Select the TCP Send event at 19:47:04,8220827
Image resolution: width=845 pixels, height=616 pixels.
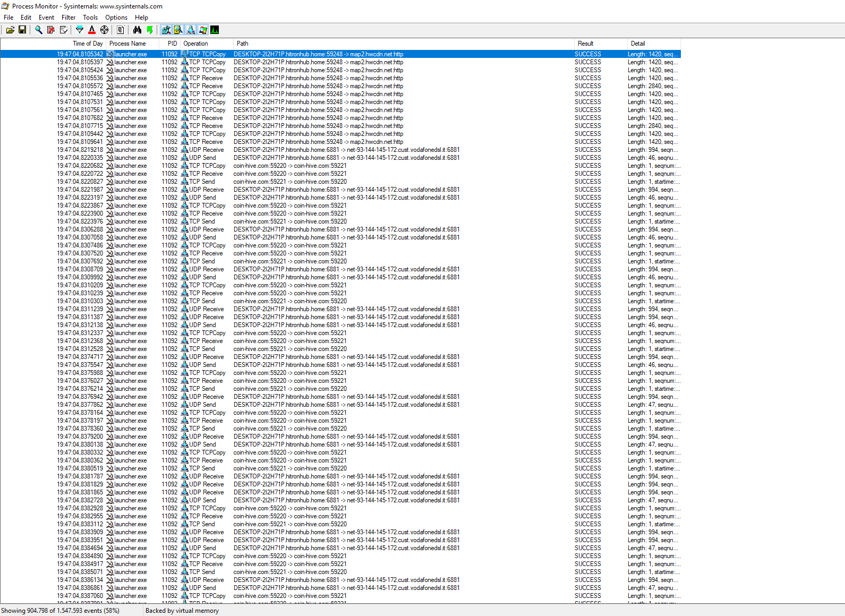[340, 182]
